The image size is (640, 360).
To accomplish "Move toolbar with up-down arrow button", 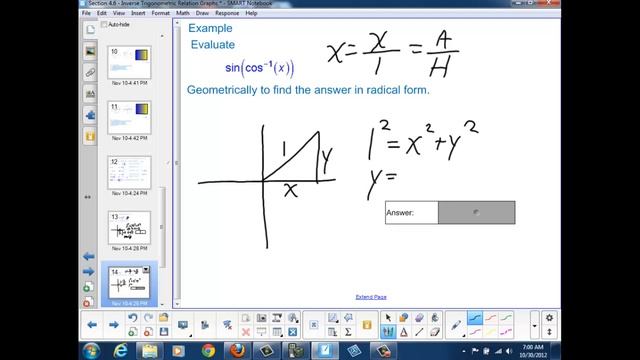I will pyautogui.click(x=549, y=332).
